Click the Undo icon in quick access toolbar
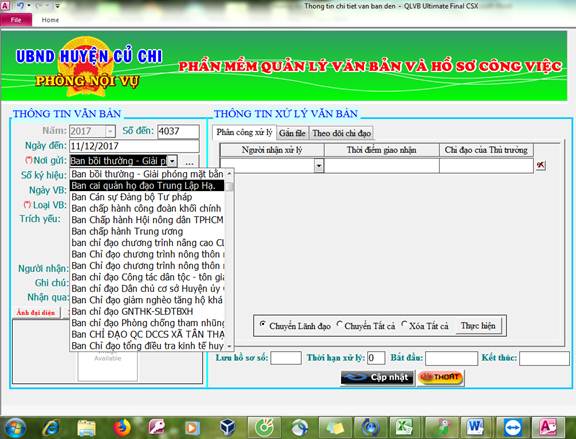The width and height of the screenshot is (576, 439). [x=21, y=6]
